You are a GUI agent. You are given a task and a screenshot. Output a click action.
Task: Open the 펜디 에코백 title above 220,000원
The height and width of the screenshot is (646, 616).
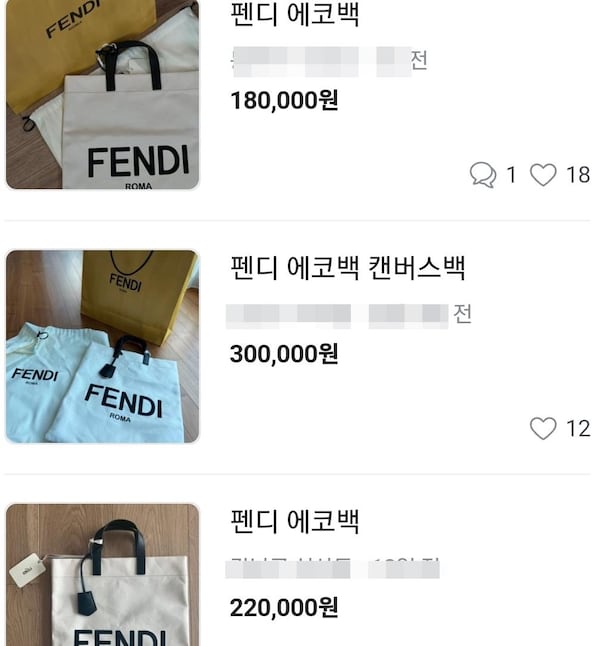tap(295, 521)
